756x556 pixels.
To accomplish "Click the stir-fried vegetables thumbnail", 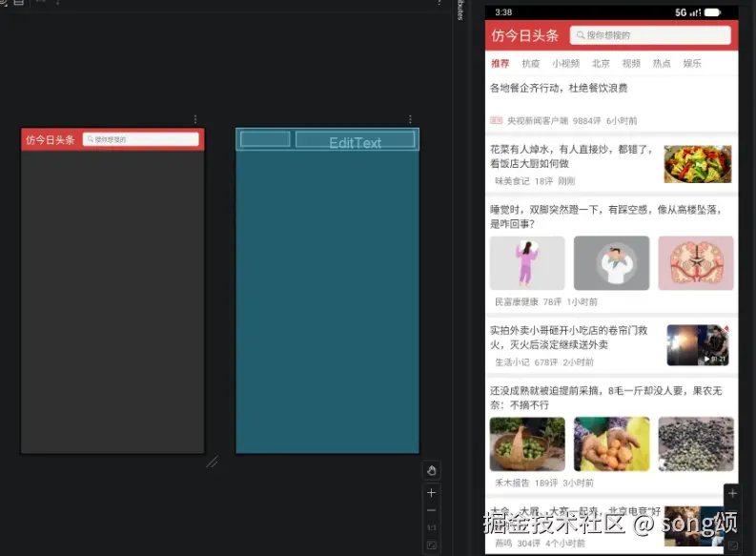I will pos(698,164).
